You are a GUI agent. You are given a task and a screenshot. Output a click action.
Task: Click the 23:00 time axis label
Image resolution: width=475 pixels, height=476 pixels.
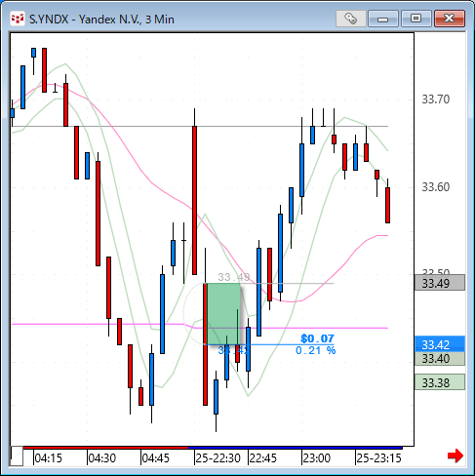[316, 458]
